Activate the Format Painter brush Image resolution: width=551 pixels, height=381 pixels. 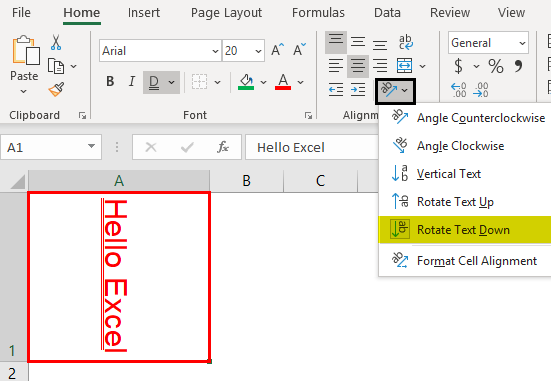coord(56,89)
